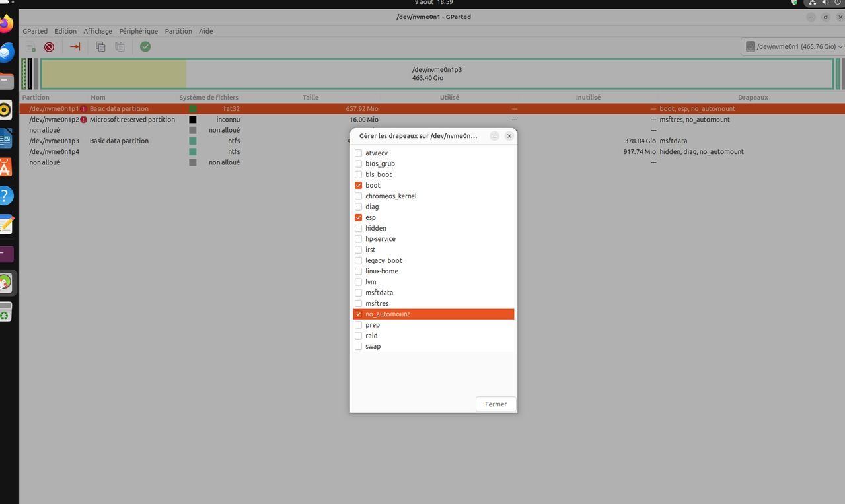The image size is (845, 504).
Task: Check the lvm flag
Action: 359,282
